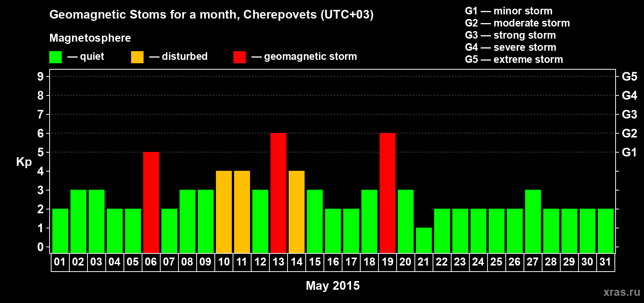Click date label 28 on the axis

551,262
